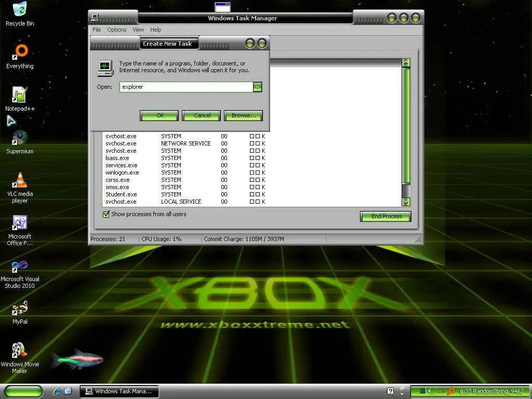Click the Task Manager resize grip corner
This screenshot has width=532, height=399.
point(419,240)
